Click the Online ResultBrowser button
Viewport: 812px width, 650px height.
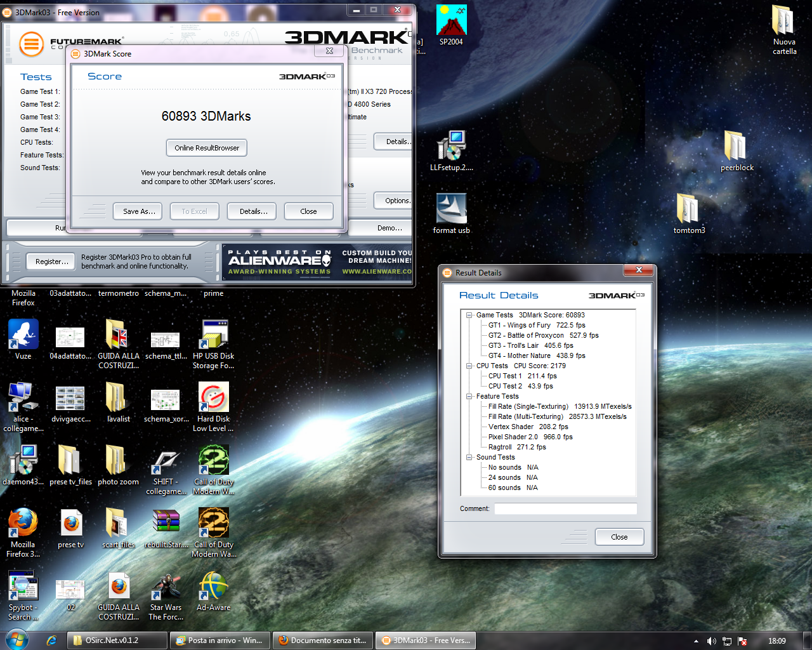207,148
